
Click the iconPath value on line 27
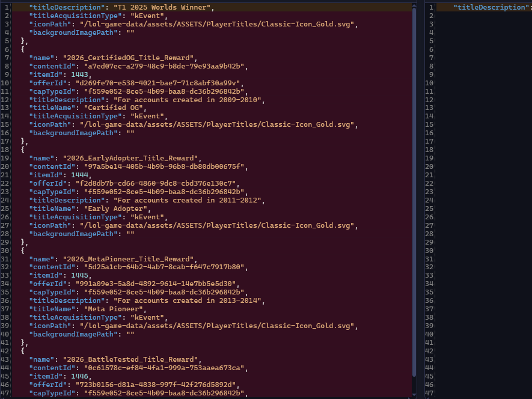coord(217,225)
